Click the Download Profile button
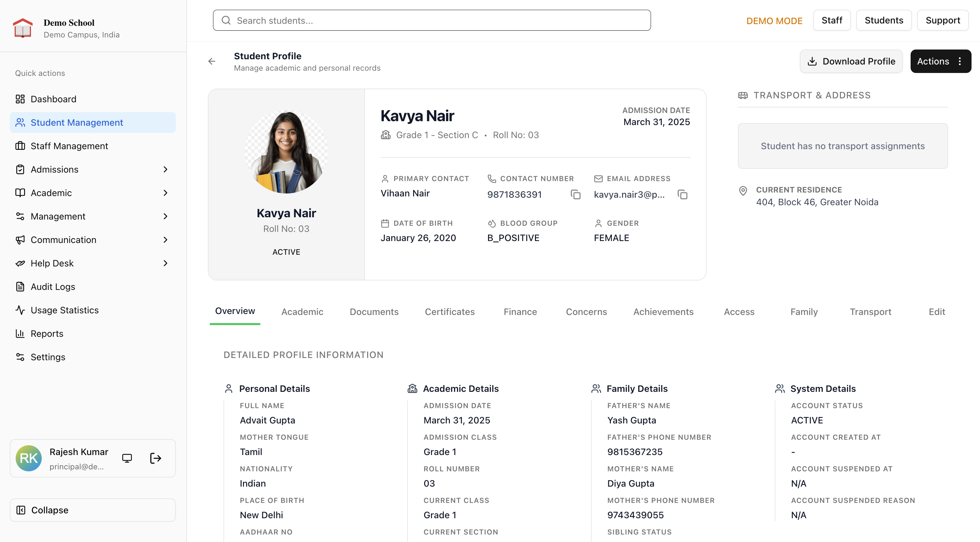980x542 pixels. click(x=851, y=61)
